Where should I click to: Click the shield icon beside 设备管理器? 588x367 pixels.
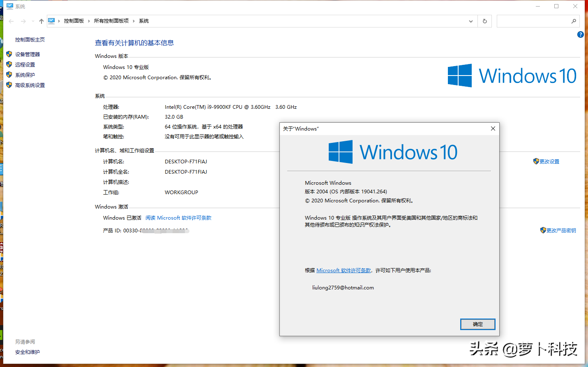tap(9, 54)
